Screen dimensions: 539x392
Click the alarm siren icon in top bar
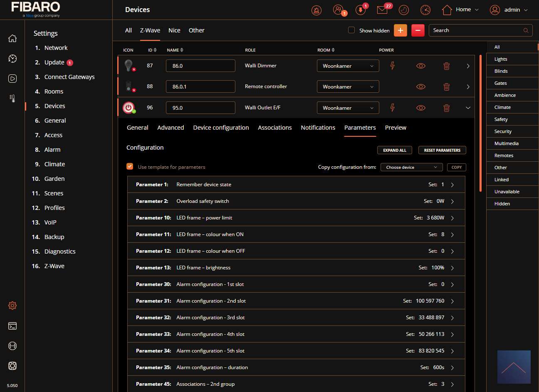click(316, 10)
